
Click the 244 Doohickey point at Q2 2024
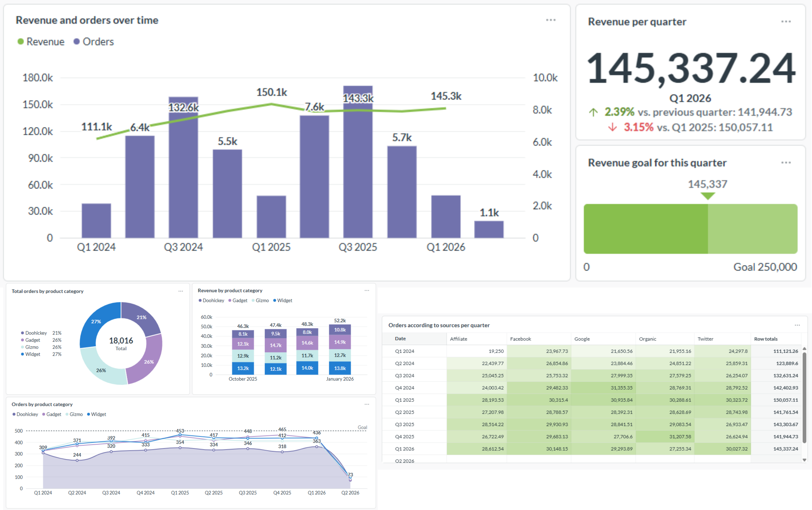(x=77, y=460)
